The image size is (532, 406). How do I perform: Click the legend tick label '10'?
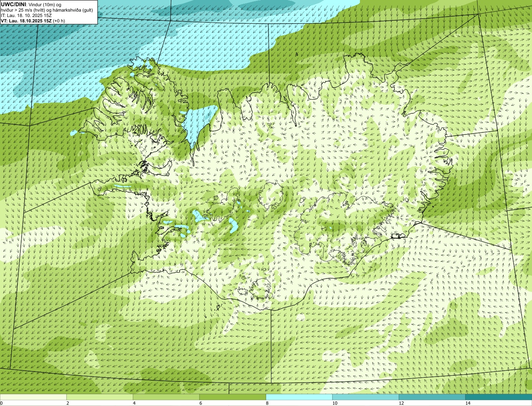(335, 403)
